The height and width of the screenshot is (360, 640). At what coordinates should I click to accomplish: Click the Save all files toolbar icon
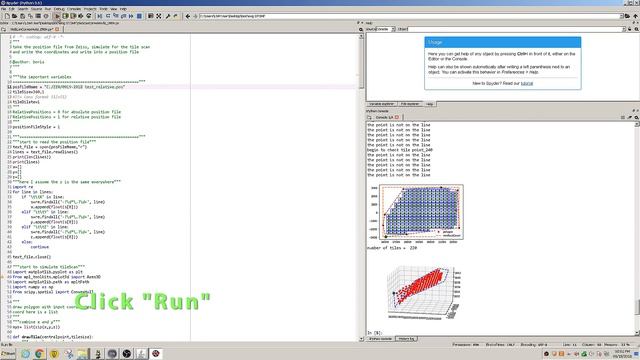pos(30,16)
